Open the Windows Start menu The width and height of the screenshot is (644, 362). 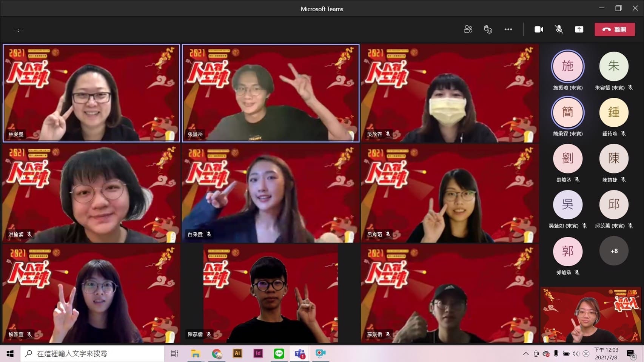[x=10, y=354]
